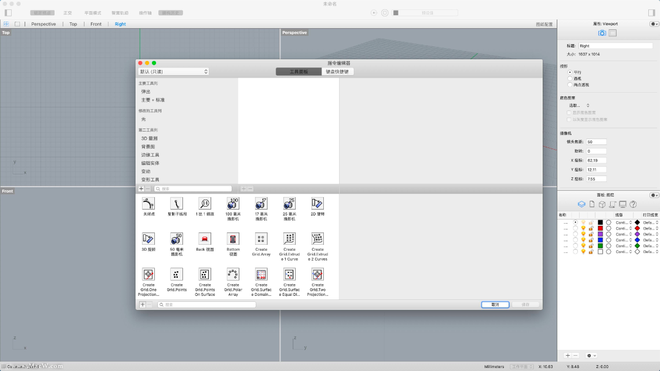The height and width of the screenshot is (371, 660).
Task: Select Create Grid.Surface Domain command
Action: [x=261, y=275]
